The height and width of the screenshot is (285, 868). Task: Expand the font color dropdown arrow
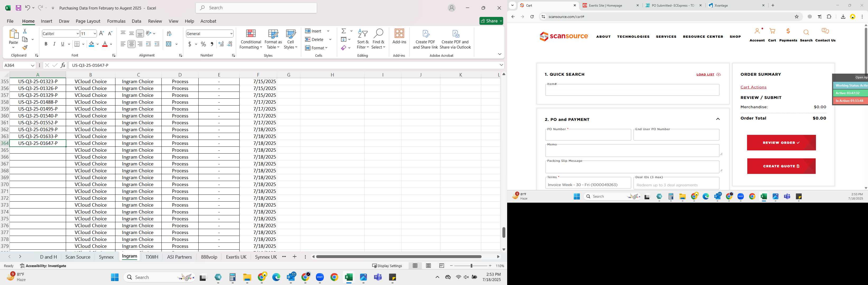111,44
